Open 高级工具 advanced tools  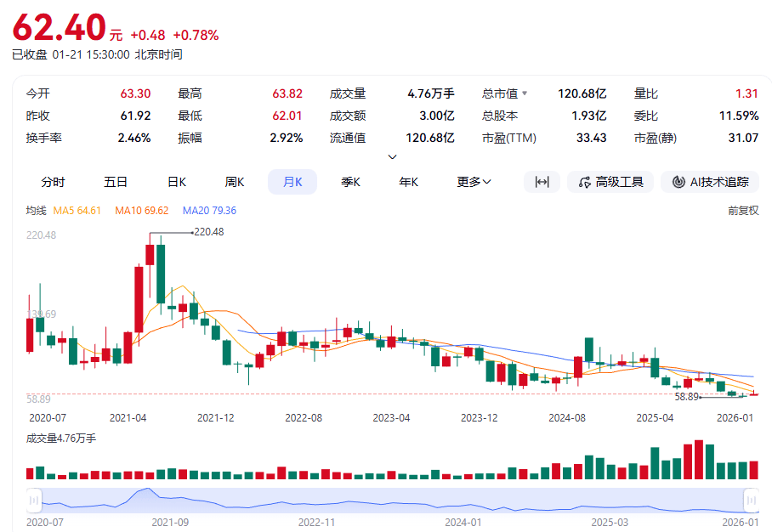[610, 182]
